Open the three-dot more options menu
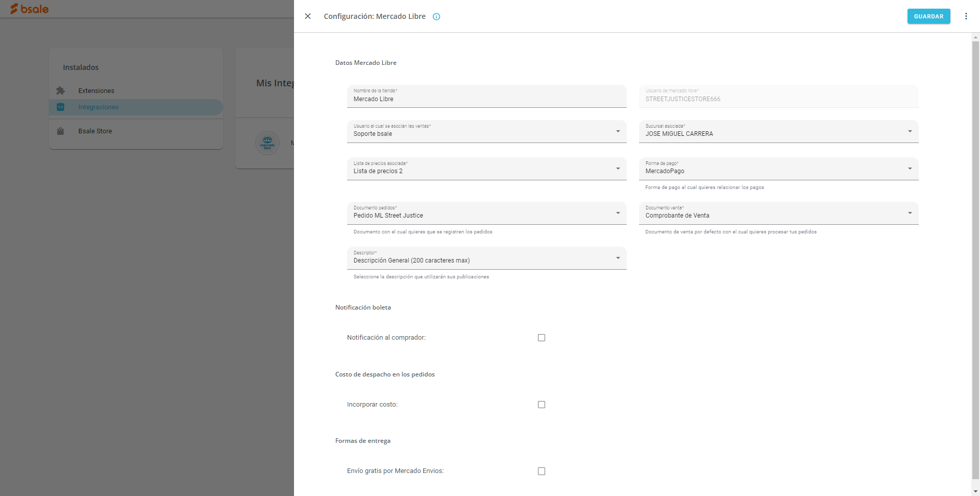The height and width of the screenshot is (496, 980). coord(966,16)
